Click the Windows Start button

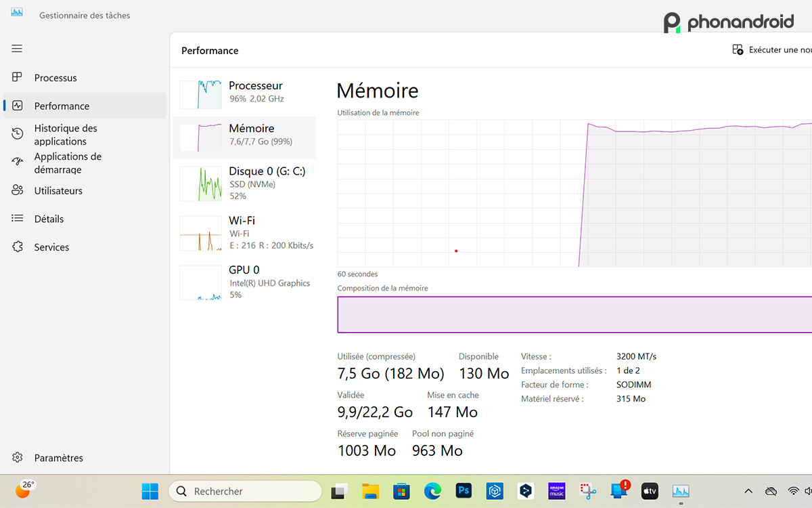click(x=150, y=490)
